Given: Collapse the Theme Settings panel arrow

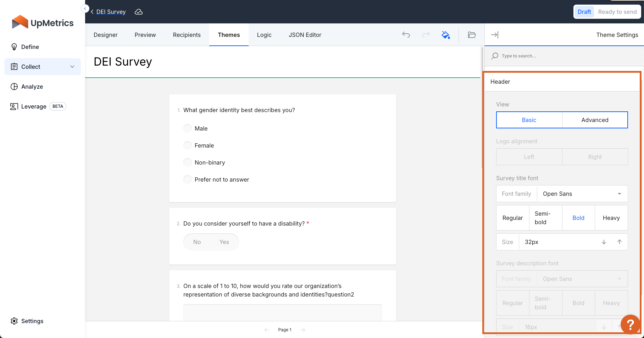Looking at the screenshot, I should point(495,35).
